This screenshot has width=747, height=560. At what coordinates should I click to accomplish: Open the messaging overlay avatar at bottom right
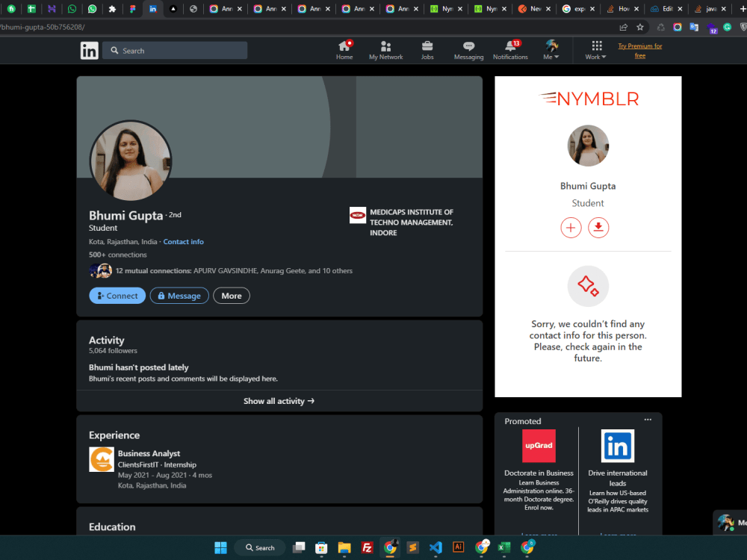(x=726, y=523)
